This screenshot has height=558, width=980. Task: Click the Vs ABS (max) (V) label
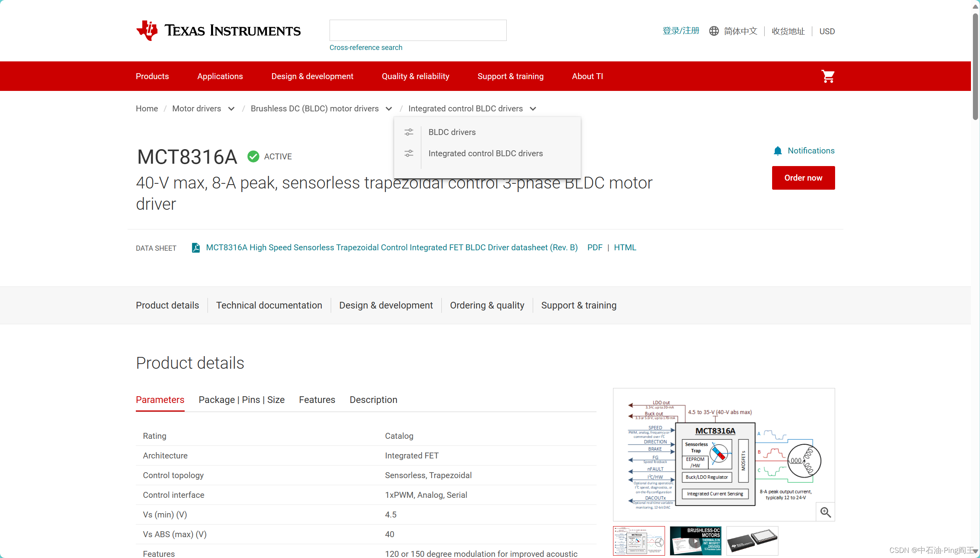coord(175,534)
